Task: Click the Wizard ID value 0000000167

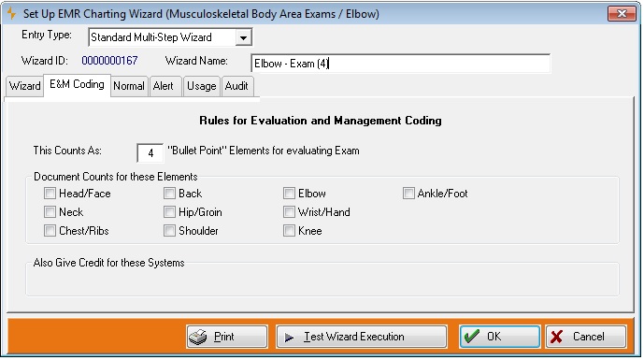Action: (x=109, y=61)
